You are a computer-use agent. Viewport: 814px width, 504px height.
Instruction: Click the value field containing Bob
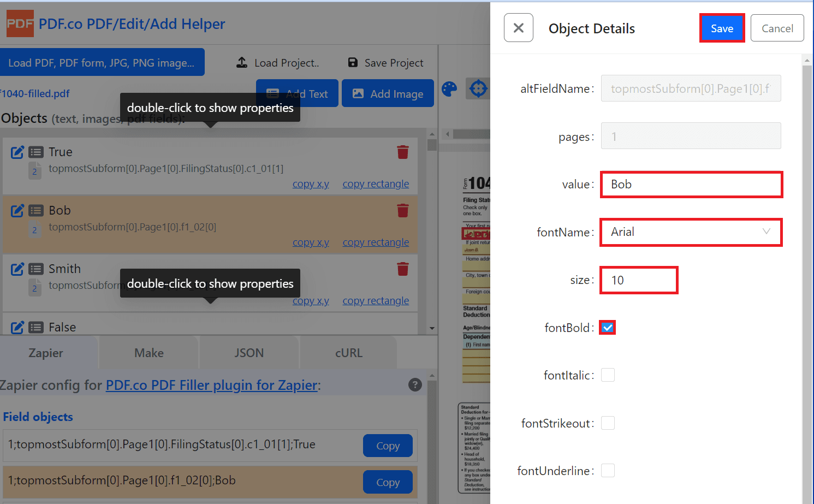point(691,185)
